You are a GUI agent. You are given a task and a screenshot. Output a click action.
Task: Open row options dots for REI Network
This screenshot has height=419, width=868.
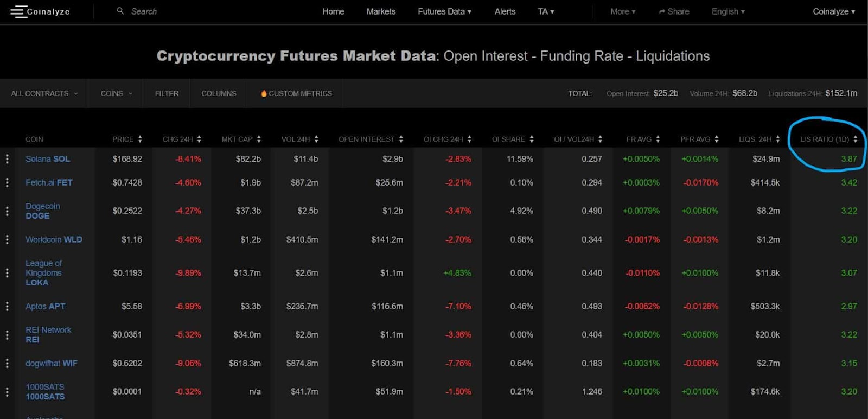pyautogui.click(x=7, y=335)
